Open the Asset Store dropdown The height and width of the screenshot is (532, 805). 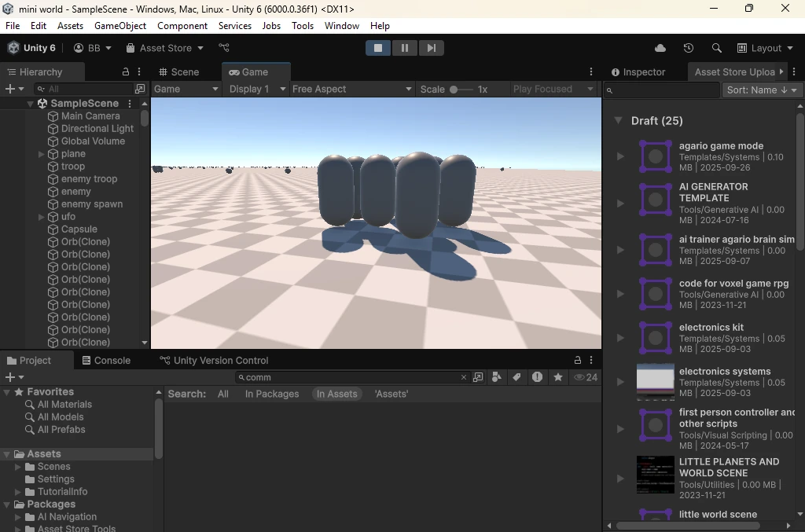tap(165, 48)
